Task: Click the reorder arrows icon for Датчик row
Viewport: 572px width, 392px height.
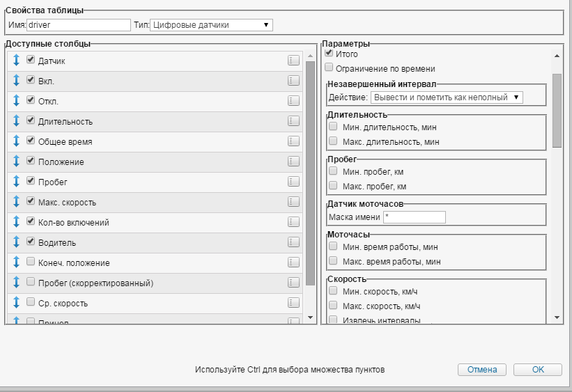Action: pyautogui.click(x=16, y=61)
